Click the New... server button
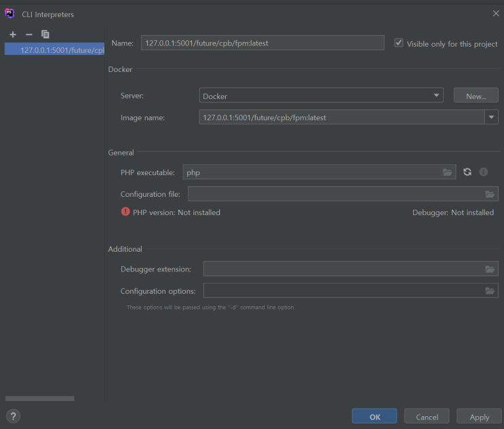This screenshot has width=504, height=429. pos(476,96)
